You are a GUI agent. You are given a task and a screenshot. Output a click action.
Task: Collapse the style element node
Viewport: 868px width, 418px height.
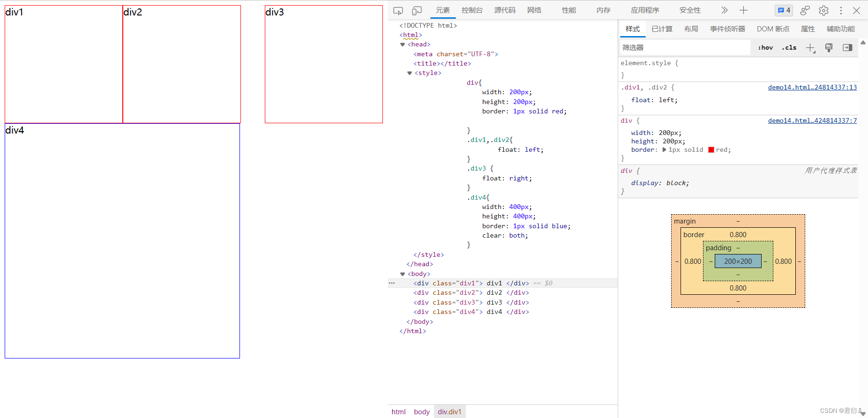pos(410,73)
